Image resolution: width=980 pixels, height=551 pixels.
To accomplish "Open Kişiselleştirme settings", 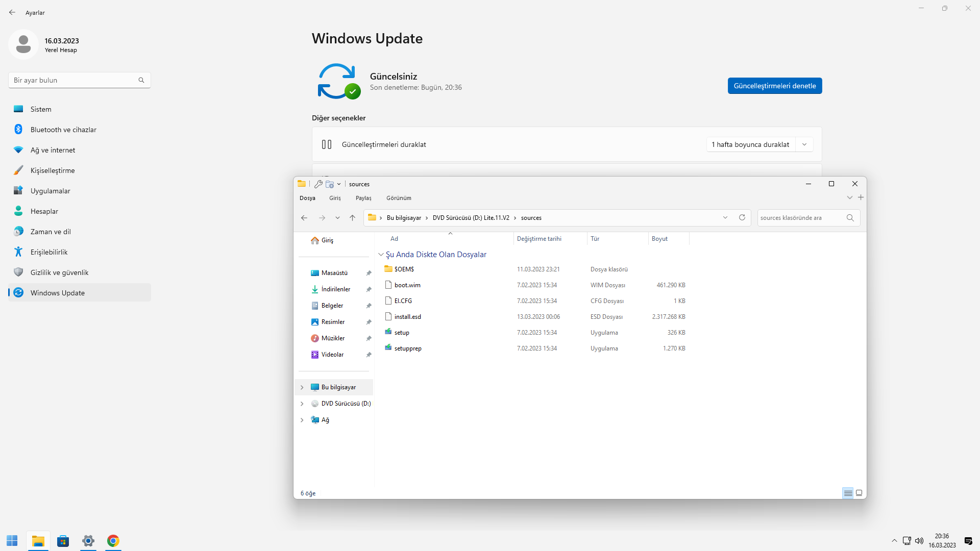I will [79, 170].
